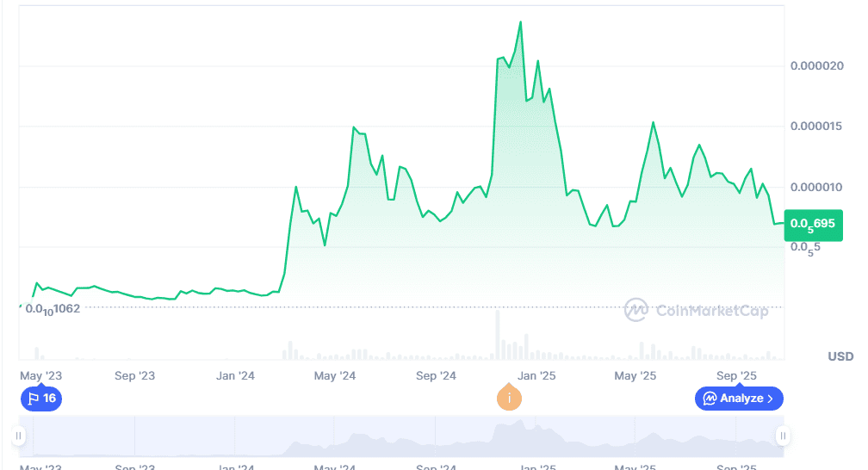Click the USD currency label
Viewport: 868px width, 470px height.
coord(840,356)
